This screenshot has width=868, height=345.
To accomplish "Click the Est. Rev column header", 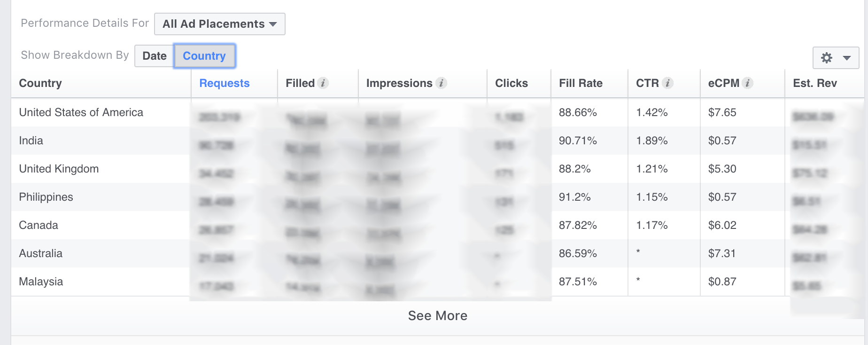I will pos(815,83).
